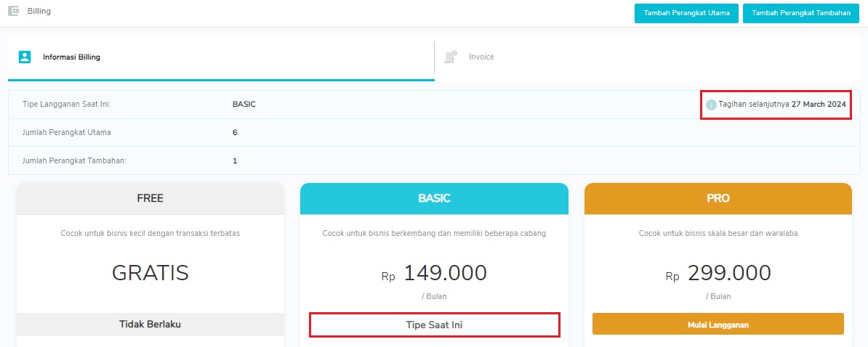Click the GRATIS price text
The width and height of the screenshot is (868, 347).
[x=150, y=273]
